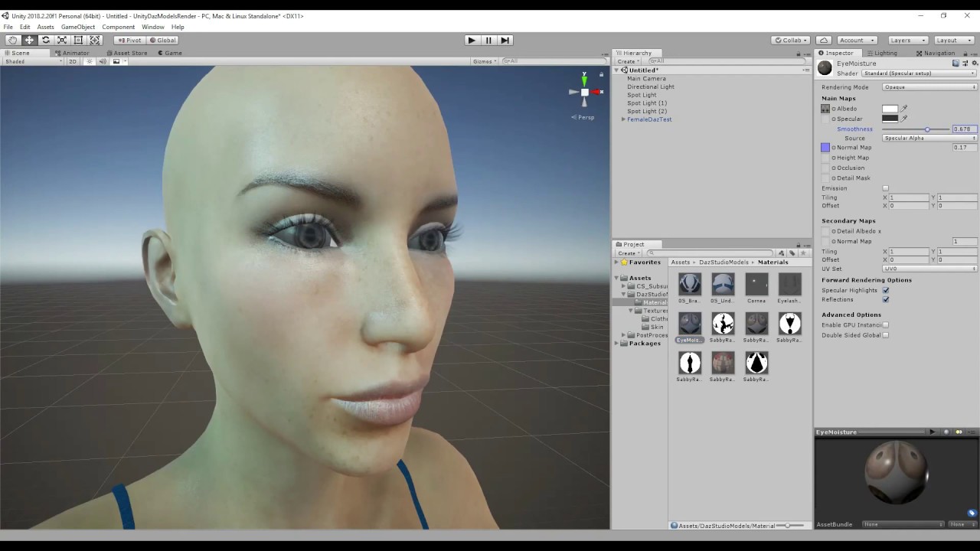Open scene effects image icon
This screenshot has height=551, width=980.
pyautogui.click(x=116, y=61)
